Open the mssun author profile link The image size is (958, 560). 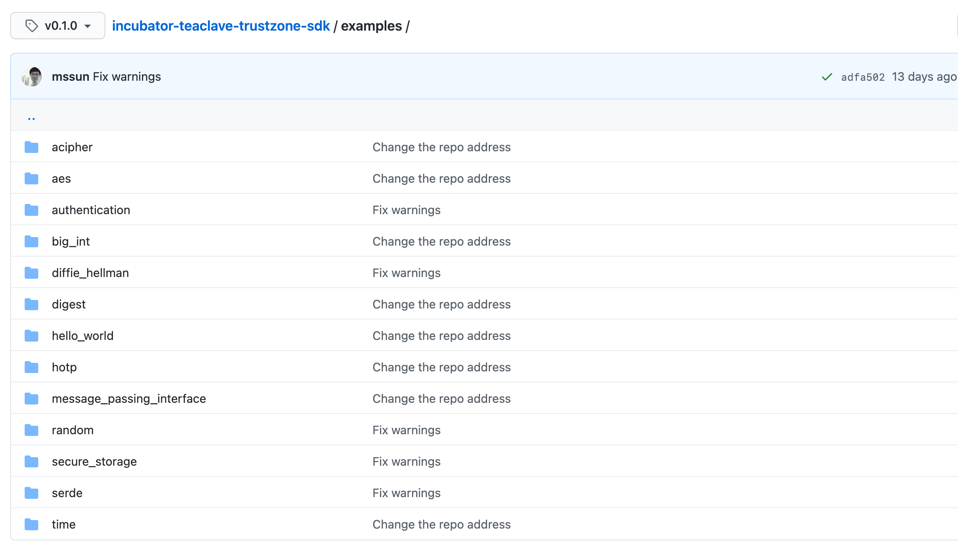point(70,76)
